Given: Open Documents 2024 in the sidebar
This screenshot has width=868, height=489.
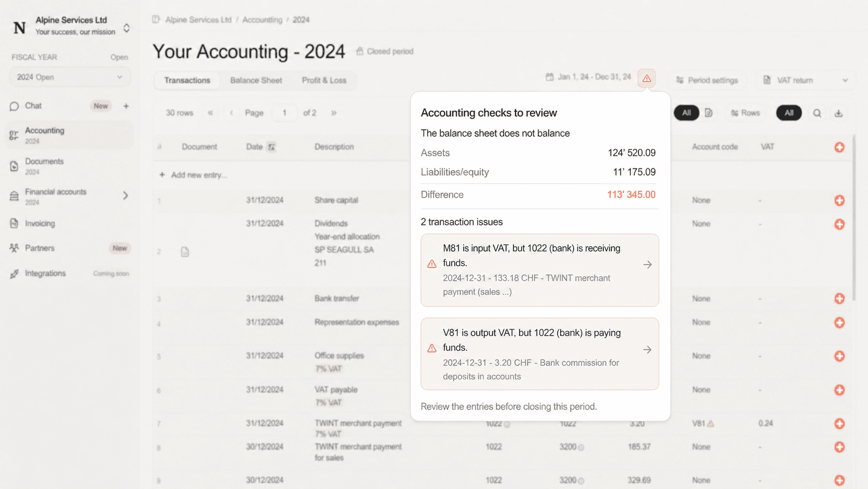Looking at the screenshot, I should [x=70, y=166].
